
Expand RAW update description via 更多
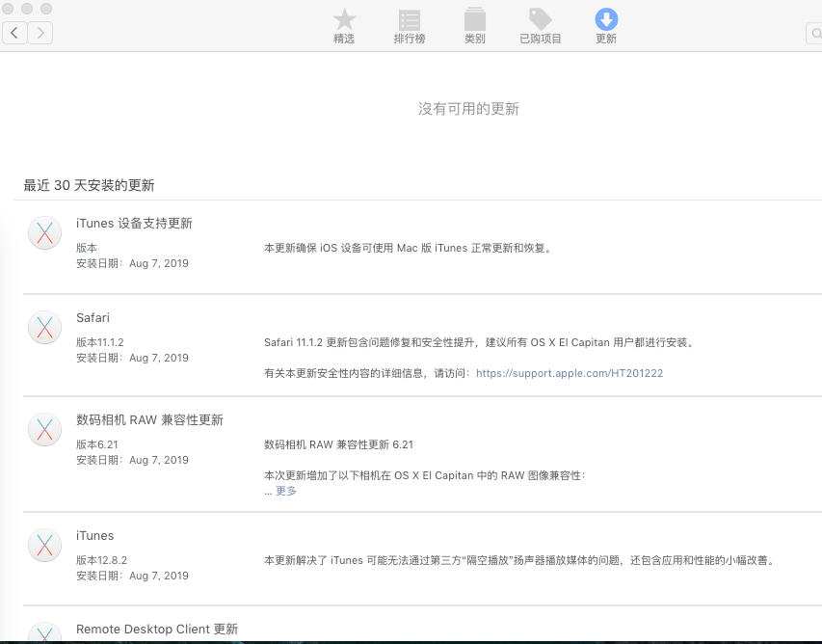286,491
